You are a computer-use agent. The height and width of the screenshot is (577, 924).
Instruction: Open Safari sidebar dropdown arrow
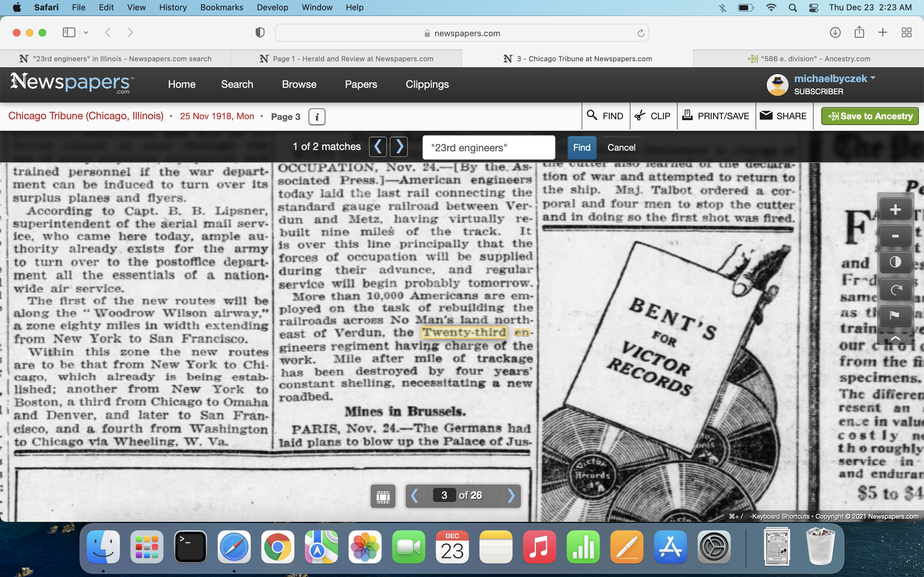pyautogui.click(x=86, y=33)
